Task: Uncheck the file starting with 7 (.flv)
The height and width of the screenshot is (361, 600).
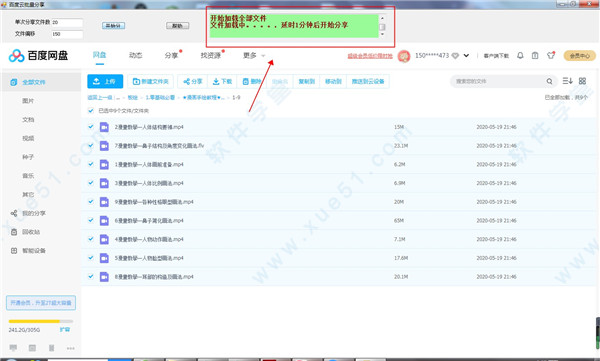Action: pos(91,145)
